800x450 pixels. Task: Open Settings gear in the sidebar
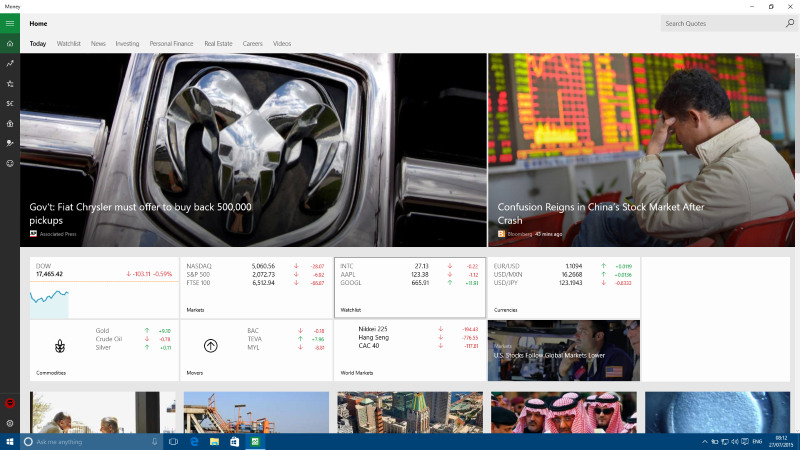[10, 423]
